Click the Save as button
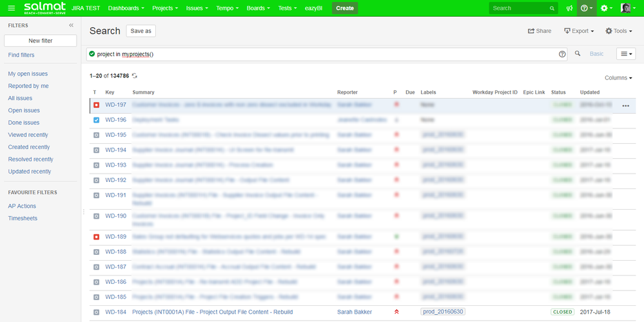The image size is (644, 322). pos(141,31)
